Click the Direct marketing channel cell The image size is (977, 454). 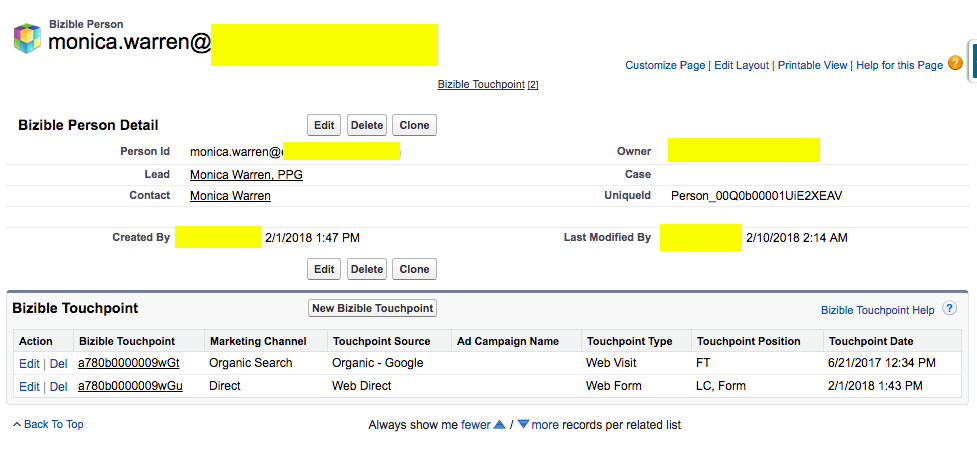tap(224, 386)
